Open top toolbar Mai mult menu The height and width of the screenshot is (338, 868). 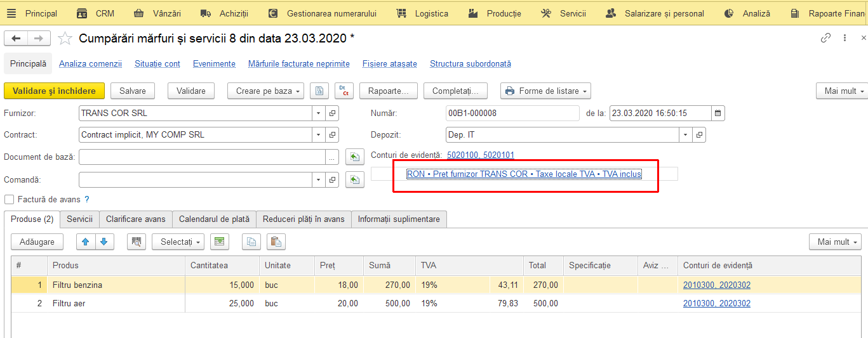[x=841, y=91]
